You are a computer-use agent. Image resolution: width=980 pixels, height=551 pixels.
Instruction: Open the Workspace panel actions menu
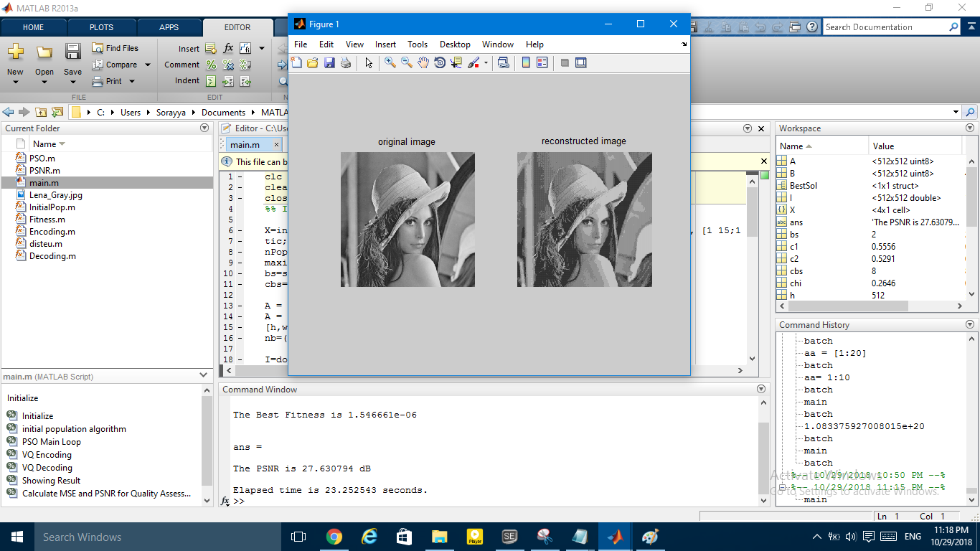970,128
